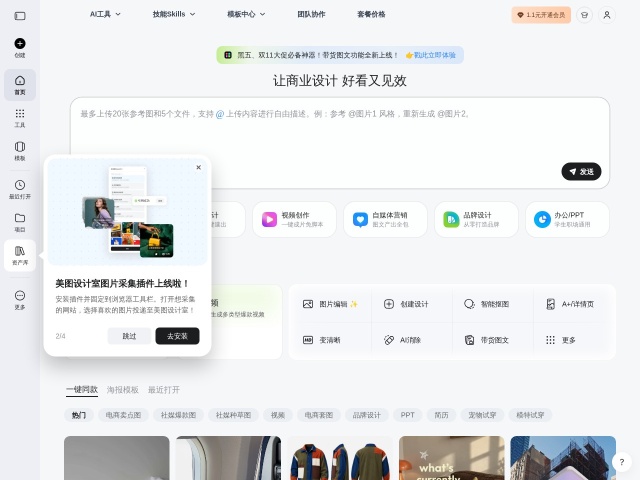The height and width of the screenshot is (480, 640).
Task: Close the plugin announcement popup
Action: coord(198,167)
